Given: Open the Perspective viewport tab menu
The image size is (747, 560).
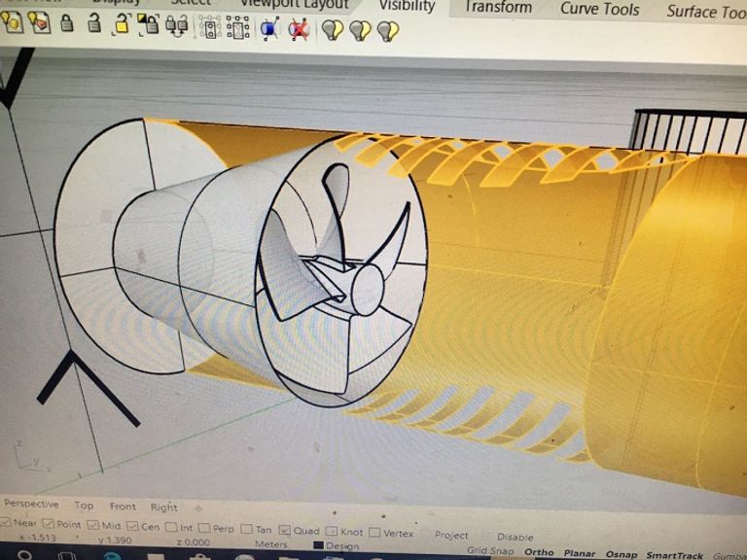Looking at the screenshot, I should click(x=31, y=504).
